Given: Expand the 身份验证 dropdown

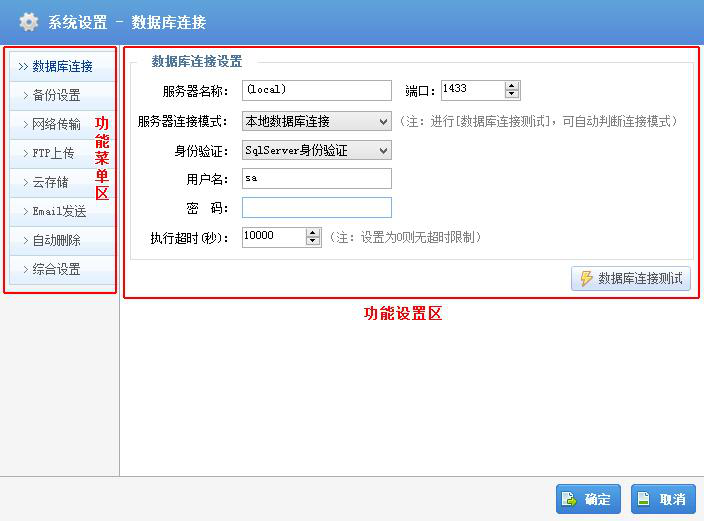Looking at the screenshot, I should pos(317,150).
